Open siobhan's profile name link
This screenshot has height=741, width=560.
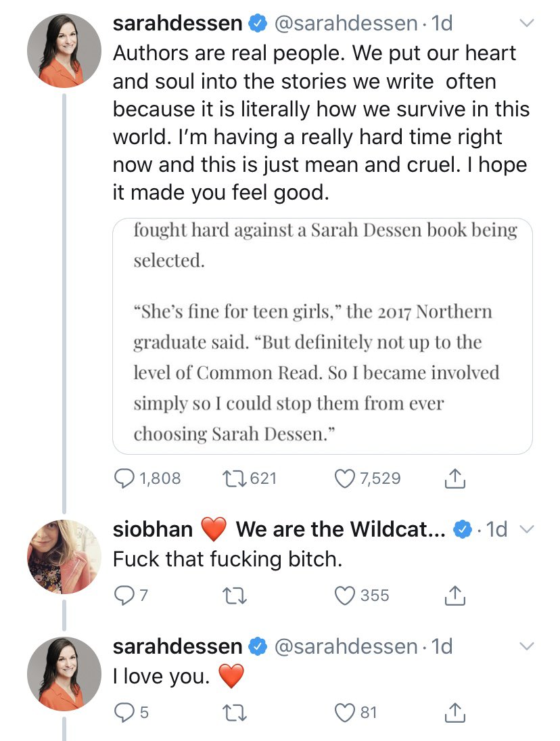point(153,529)
